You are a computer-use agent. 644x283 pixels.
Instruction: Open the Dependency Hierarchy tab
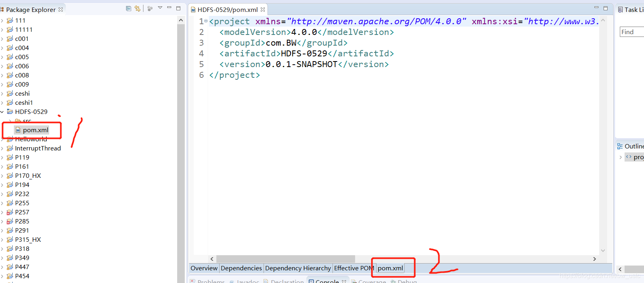point(298,268)
